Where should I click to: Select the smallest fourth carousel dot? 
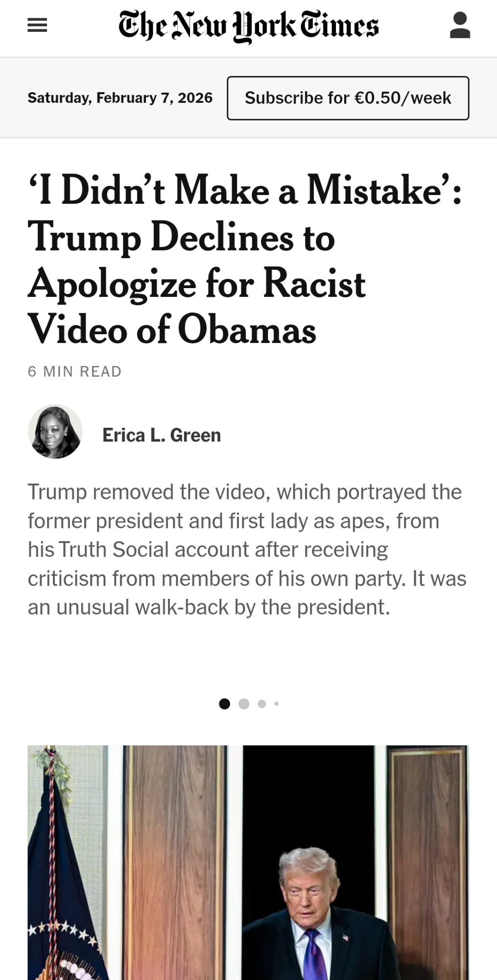pos(276,704)
